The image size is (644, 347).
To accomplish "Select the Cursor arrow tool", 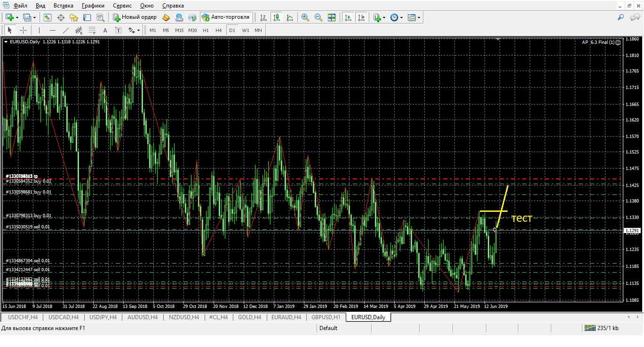I will click(10, 30).
